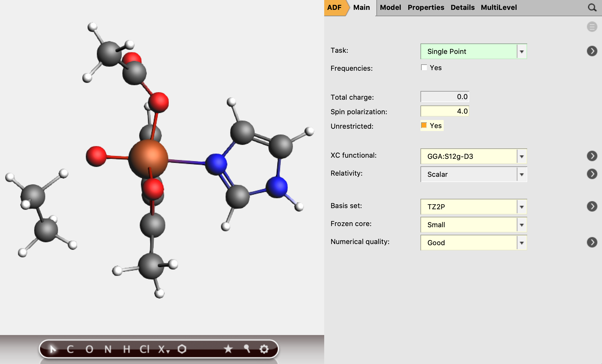Image resolution: width=602 pixels, height=364 pixels.
Task: Open the Model panel
Action: (390, 7)
